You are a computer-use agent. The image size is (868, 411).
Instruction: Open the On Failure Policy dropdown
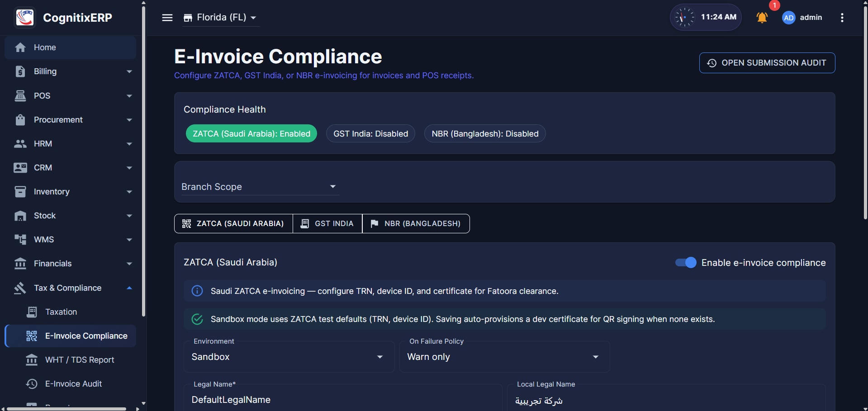[x=505, y=357]
